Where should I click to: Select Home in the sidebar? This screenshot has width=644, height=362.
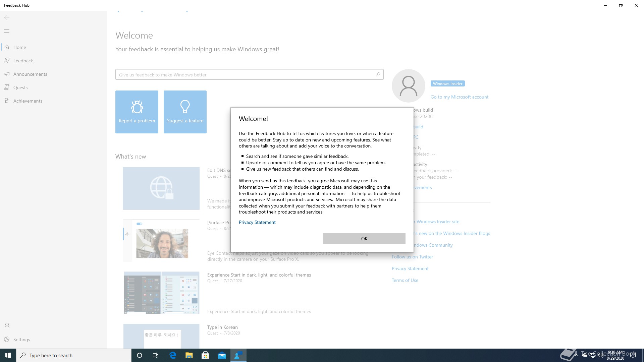click(54, 47)
